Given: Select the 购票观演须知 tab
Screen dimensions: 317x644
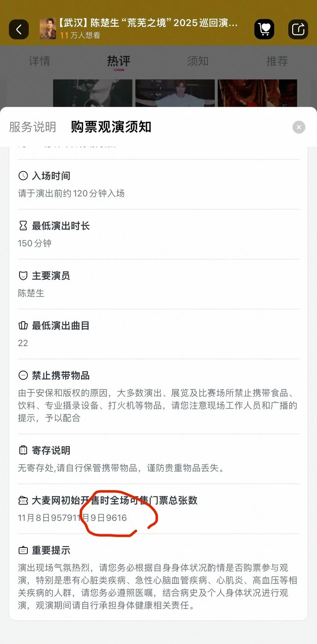Looking at the screenshot, I should 111,127.
